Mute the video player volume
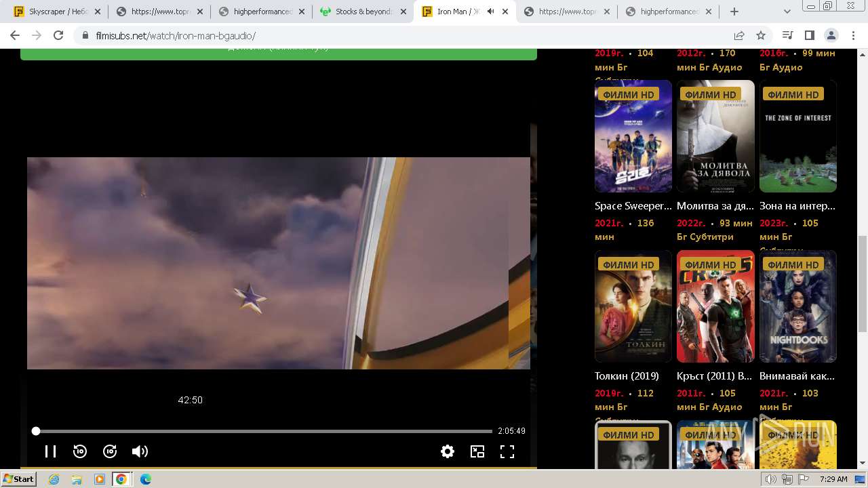This screenshot has width=868, height=488. tap(140, 451)
